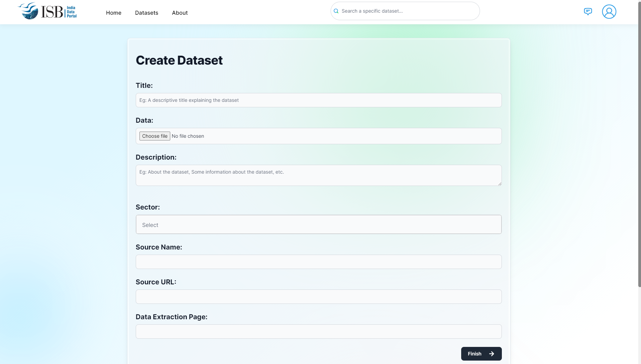This screenshot has width=641, height=364.
Task: Focus the Title input field
Action: [318, 100]
